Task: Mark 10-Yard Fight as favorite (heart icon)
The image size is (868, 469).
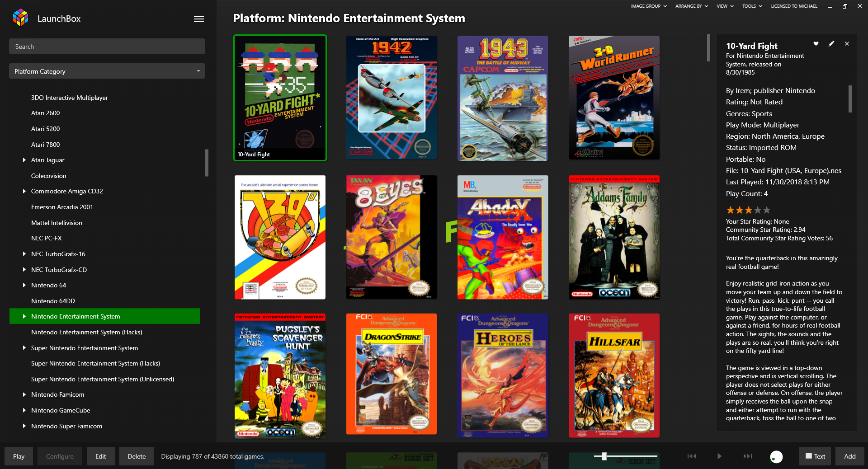Action: [816, 44]
